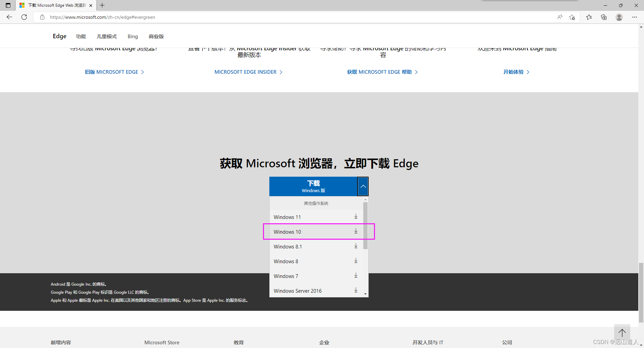Download Edge for Windows Server 2016

tap(356, 290)
